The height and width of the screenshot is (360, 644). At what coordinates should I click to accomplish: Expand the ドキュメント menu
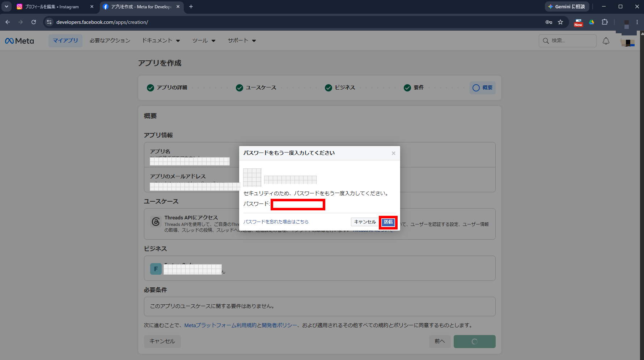[161, 40]
